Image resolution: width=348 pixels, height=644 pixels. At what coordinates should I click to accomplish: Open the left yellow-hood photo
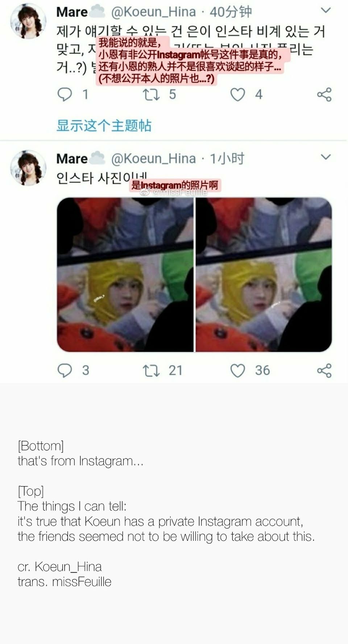(125, 274)
